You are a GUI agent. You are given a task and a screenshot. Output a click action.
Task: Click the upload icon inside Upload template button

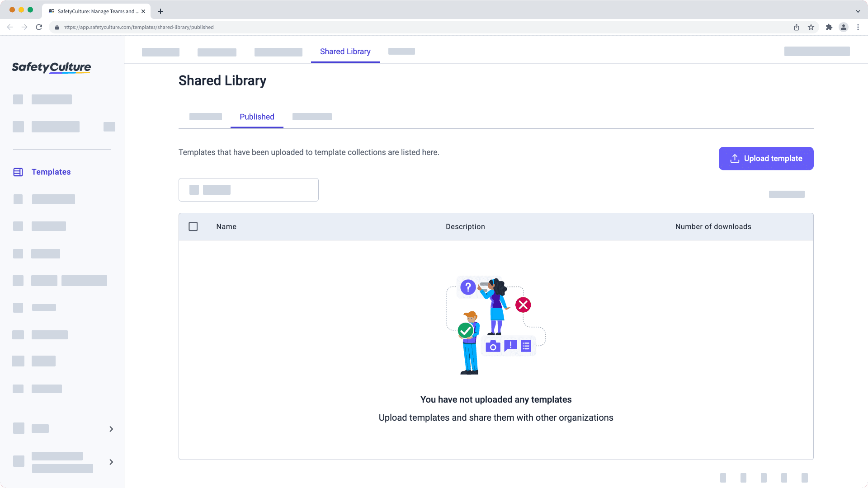[x=735, y=159]
